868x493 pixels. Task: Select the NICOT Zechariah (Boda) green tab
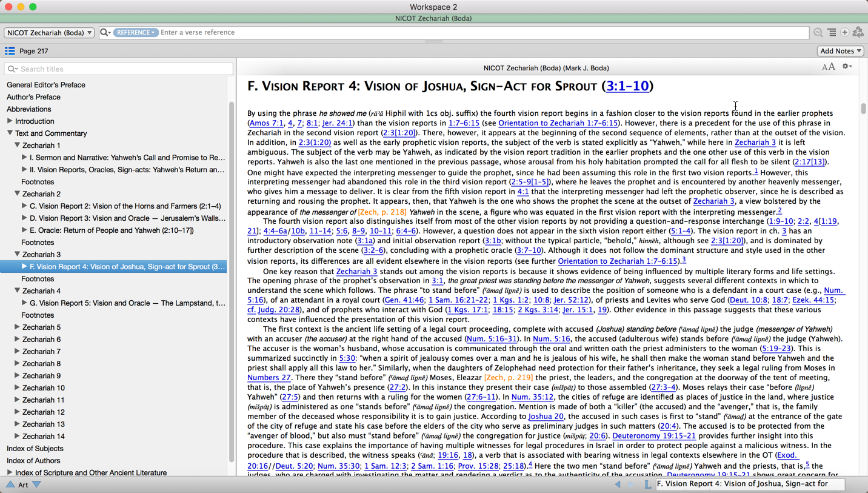(434, 19)
